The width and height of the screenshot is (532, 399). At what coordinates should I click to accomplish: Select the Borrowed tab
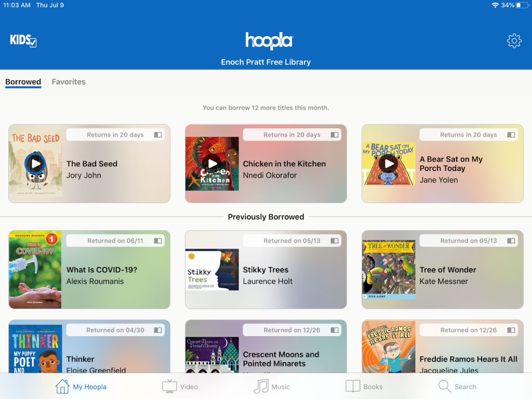[23, 82]
